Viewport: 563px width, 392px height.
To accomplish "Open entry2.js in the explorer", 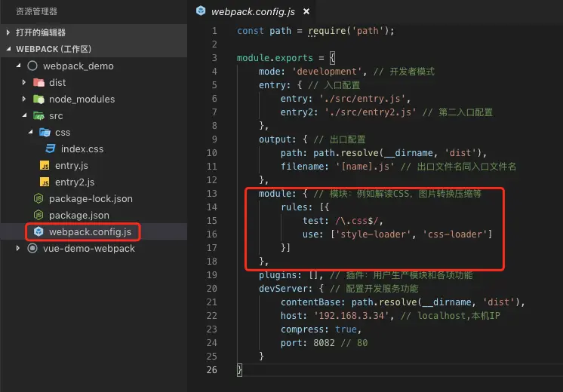I will [x=75, y=182].
